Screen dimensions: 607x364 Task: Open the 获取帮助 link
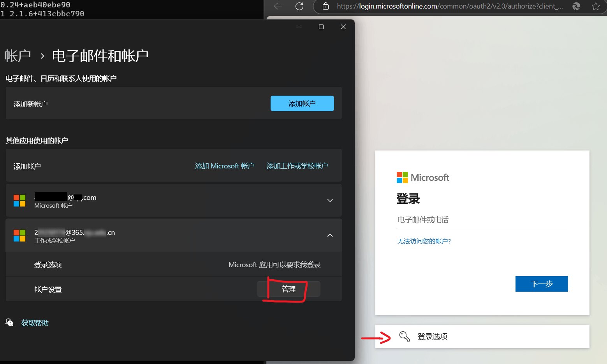point(35,323)
